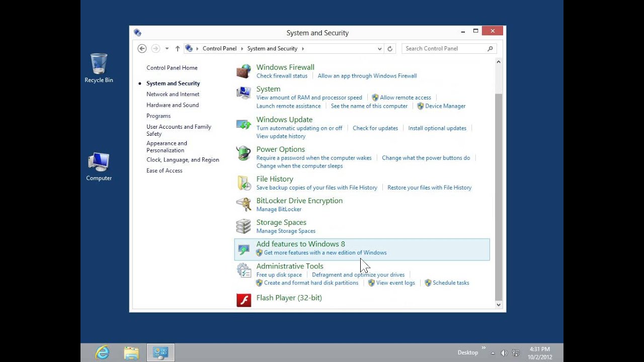Click Create and format hard disk partitions
Image resolution: width=644 pixels, height=362 pixels.
click(311, 283)
